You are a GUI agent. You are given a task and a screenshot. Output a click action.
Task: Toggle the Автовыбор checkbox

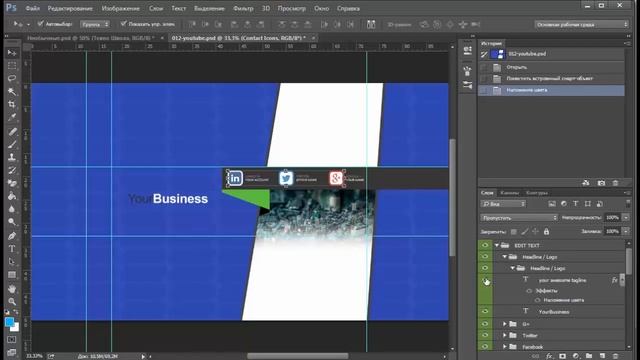pyautogui.click(x=40, y=24)
